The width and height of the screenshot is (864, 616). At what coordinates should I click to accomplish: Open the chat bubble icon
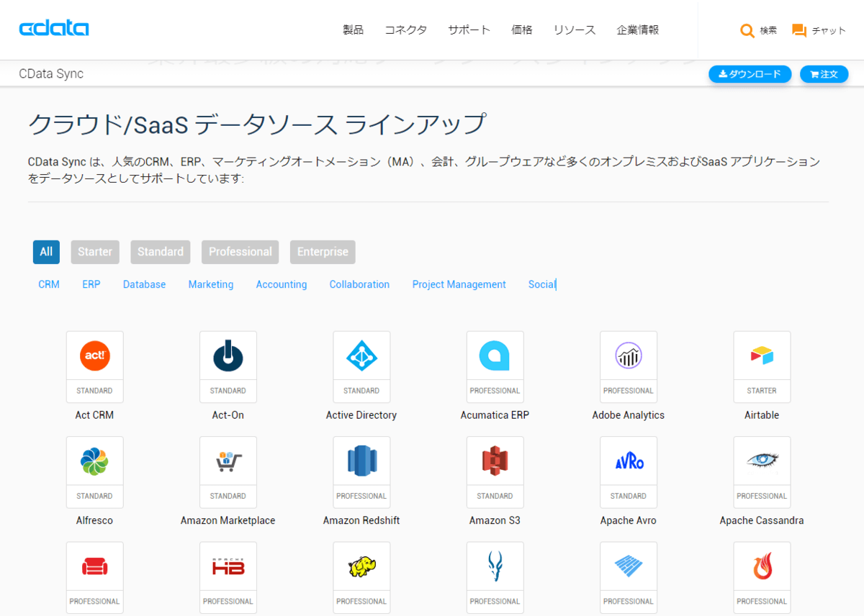798,30
